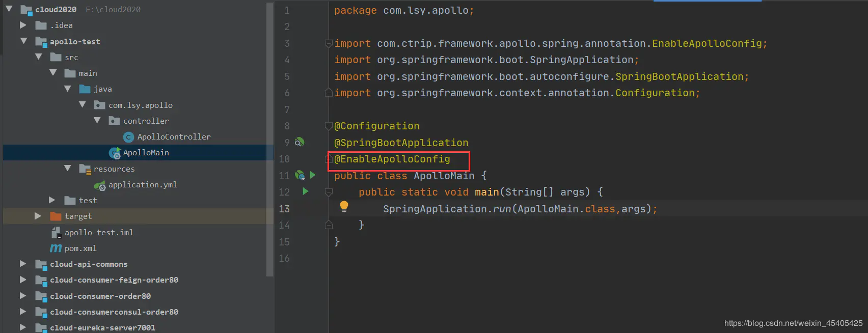Viewport: 868px width, 333px height.
Task: Click the ApolloMain runnable class icon
Action: click(115, 153)
